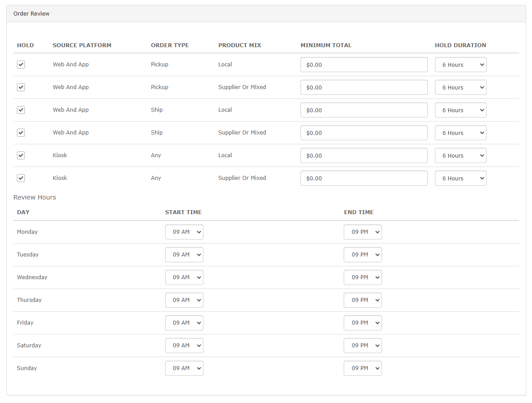
Task: Open Saturday end time dropdown
Action: [363, 346]
